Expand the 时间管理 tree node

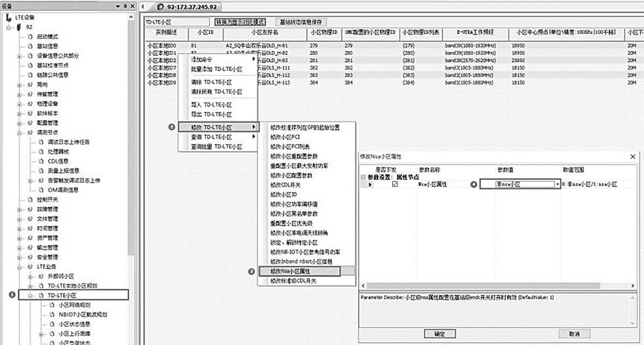tap(19, 228)
